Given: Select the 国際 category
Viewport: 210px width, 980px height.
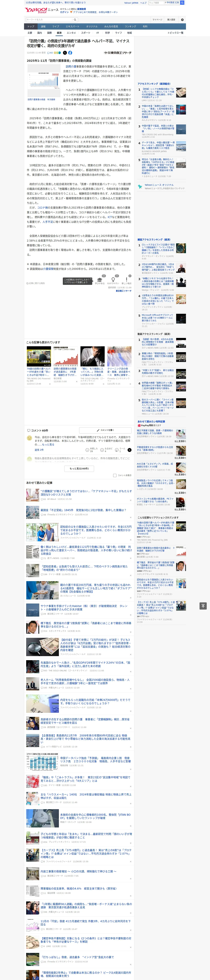Looking at the screenshot, I should coord(49,33).
